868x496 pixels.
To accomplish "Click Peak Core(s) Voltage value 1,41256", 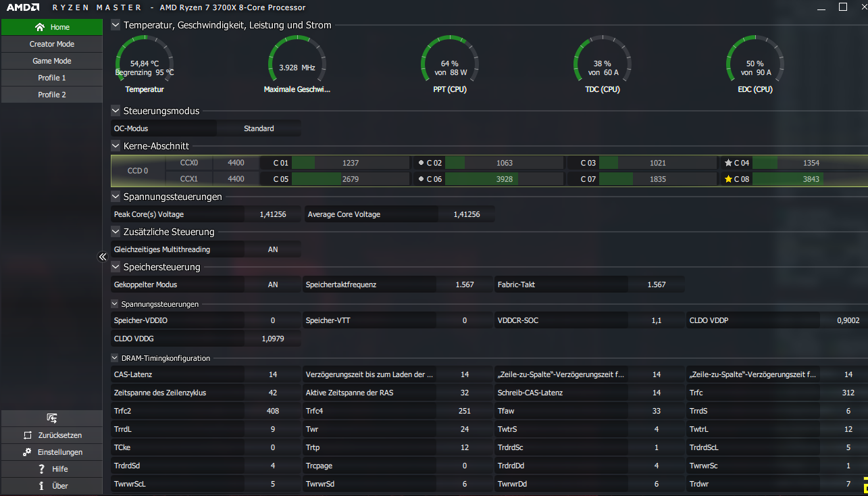I will 272,214.
